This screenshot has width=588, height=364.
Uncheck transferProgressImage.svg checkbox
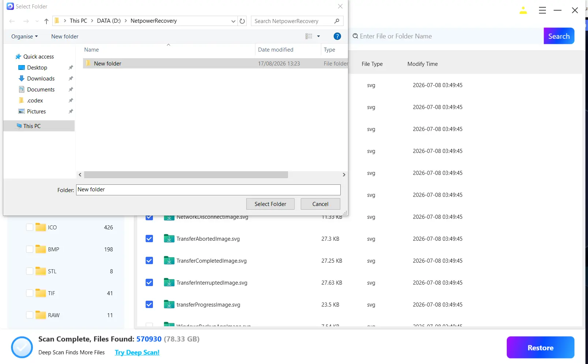(149, 304)
